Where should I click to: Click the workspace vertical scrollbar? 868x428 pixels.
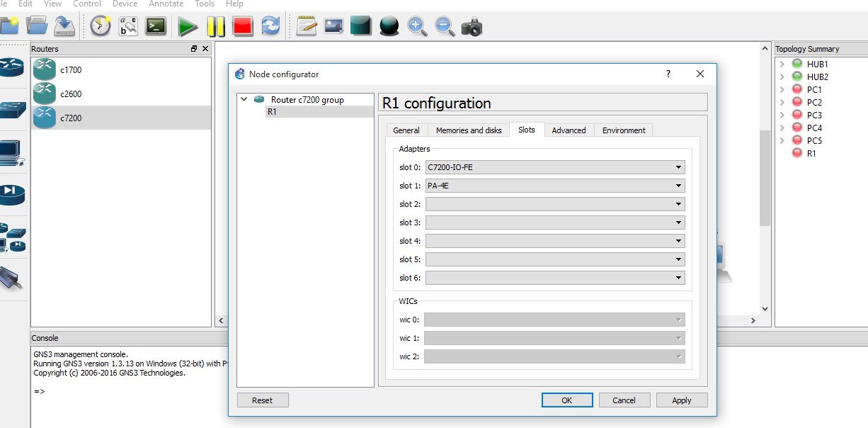tap(764, 177)
